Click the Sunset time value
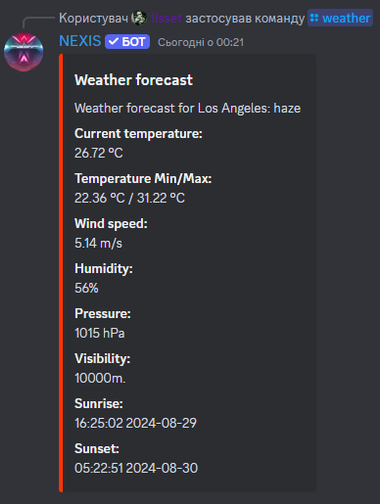 point(136,468)
